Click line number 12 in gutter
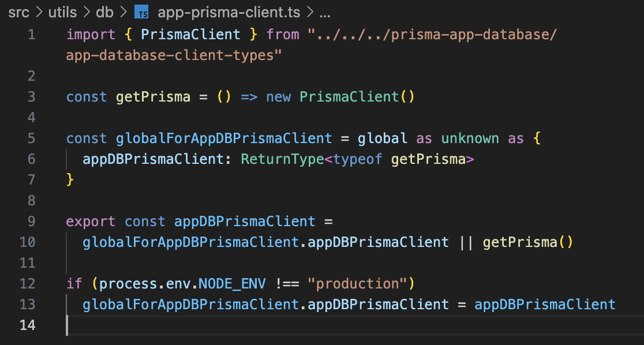The width and height of the screenshot is (644, 345). [x=28, y=284]
